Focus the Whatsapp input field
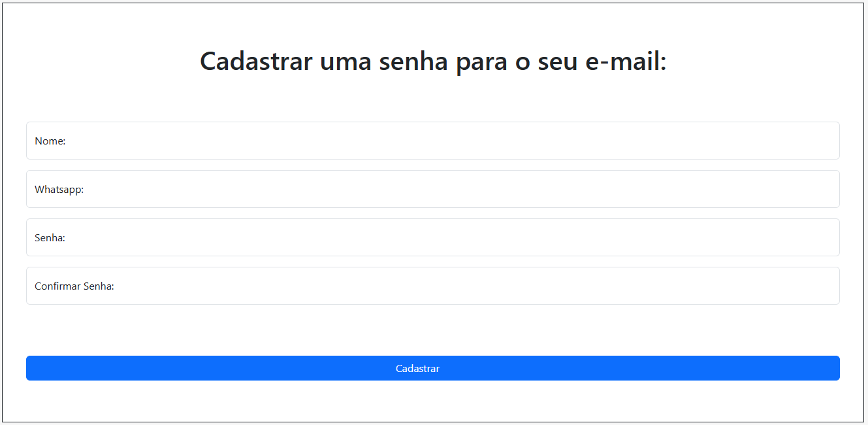 (x=432, y=189)
